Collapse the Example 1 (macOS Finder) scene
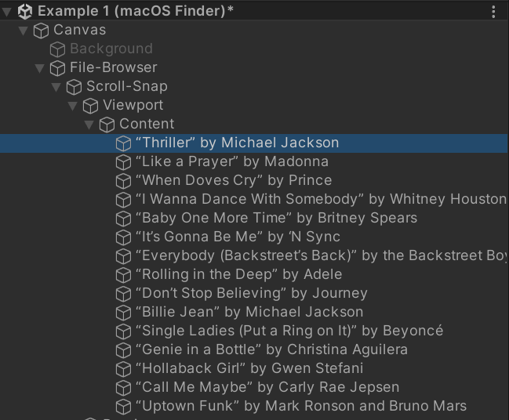Image resolution: width=509 pixels, height=420 pixels. [7, 12]
